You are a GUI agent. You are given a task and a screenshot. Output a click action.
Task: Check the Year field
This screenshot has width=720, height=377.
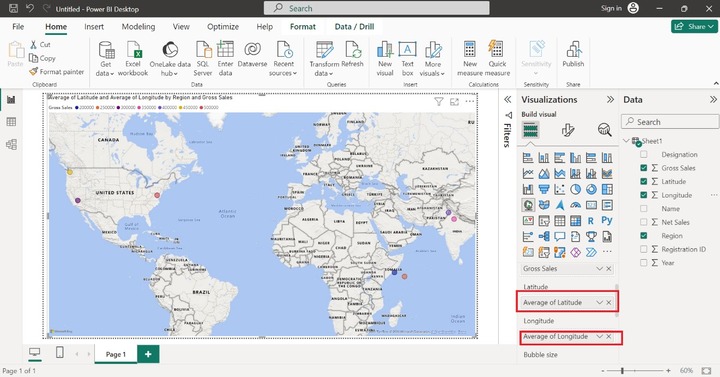tap(644, 263)
